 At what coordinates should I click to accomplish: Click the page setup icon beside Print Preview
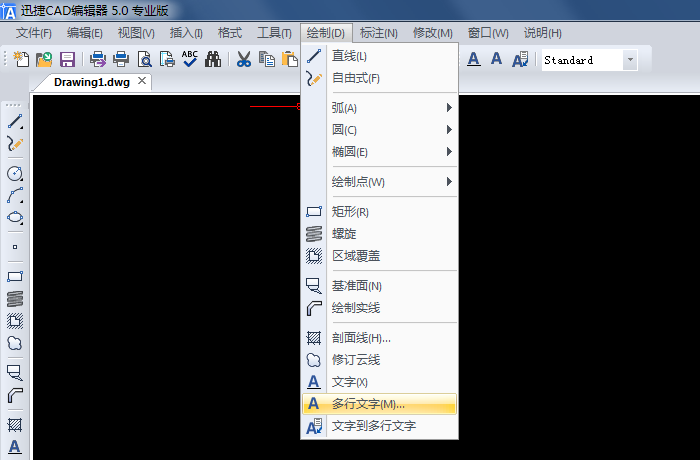point(167,59)
